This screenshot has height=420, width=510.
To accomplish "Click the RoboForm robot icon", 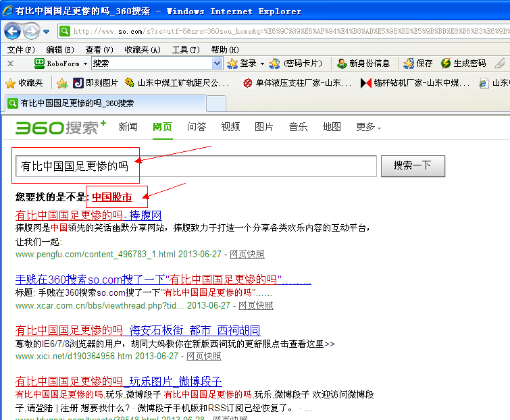I will coord(39,63).
